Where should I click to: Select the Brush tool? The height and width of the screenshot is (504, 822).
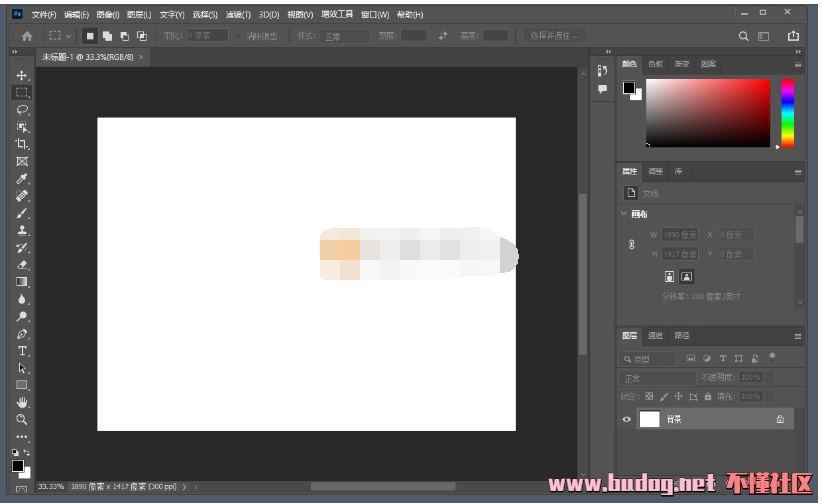tap(21, 213)
